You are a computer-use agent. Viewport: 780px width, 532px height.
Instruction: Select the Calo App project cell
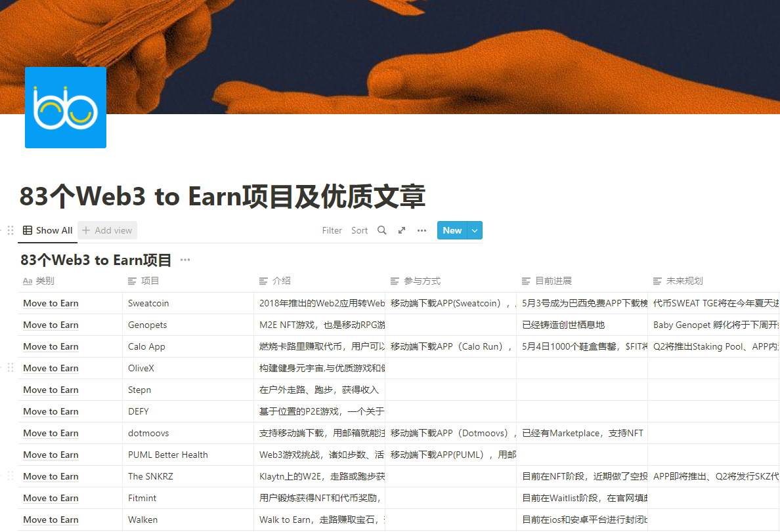pos(188,346)
